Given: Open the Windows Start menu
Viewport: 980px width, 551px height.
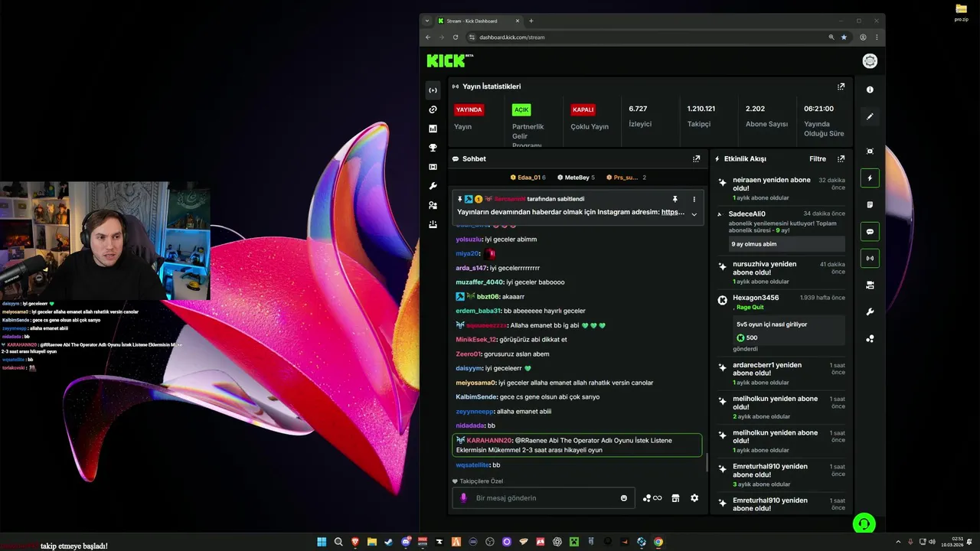Looking at the screenshot, I should pos(322,542).
